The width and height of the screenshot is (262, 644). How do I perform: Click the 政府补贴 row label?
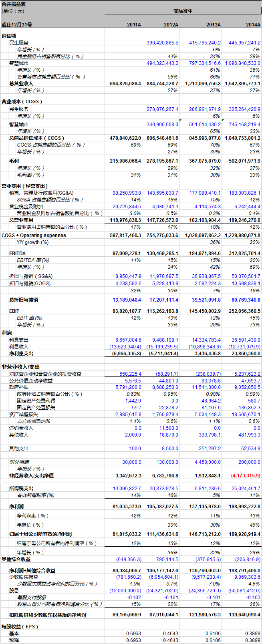pos(19,387)
